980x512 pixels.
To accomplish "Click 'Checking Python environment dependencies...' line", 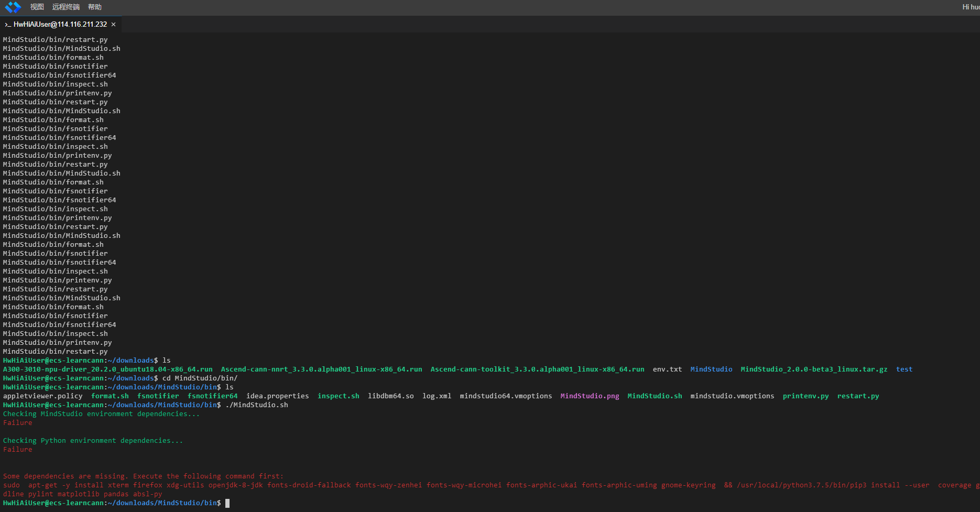I will 93,441.
